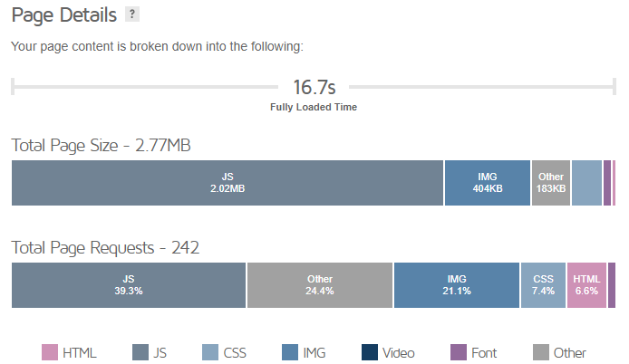
Task: Click the IMG 21.1% requests segment
Action: click(x=457, y=285)
